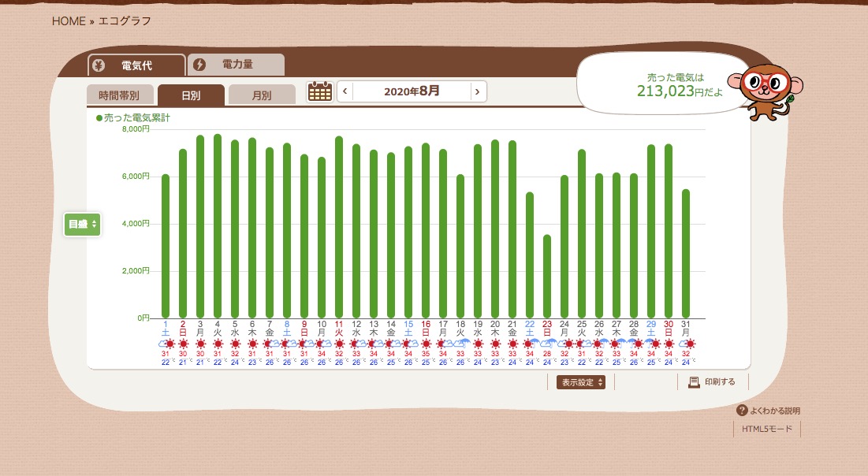Click the lightning icon on 電力量 tab

[x=199, y=65]
